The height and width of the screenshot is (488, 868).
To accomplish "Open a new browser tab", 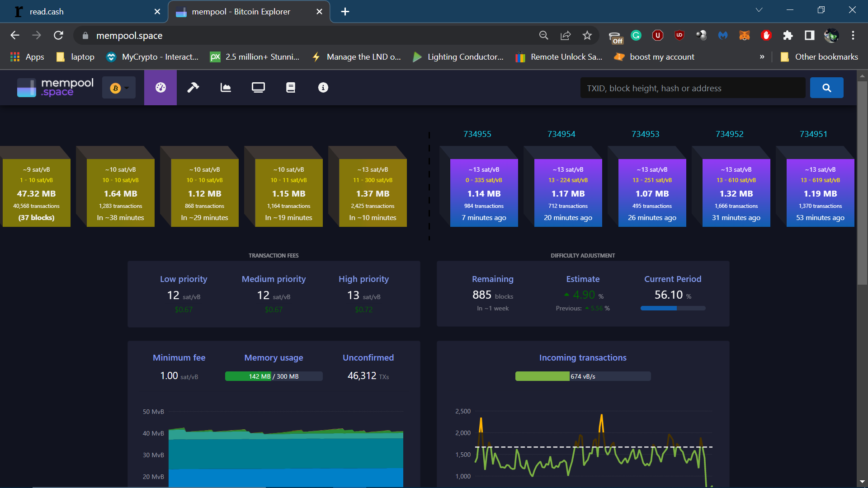I will coord(345,12).
